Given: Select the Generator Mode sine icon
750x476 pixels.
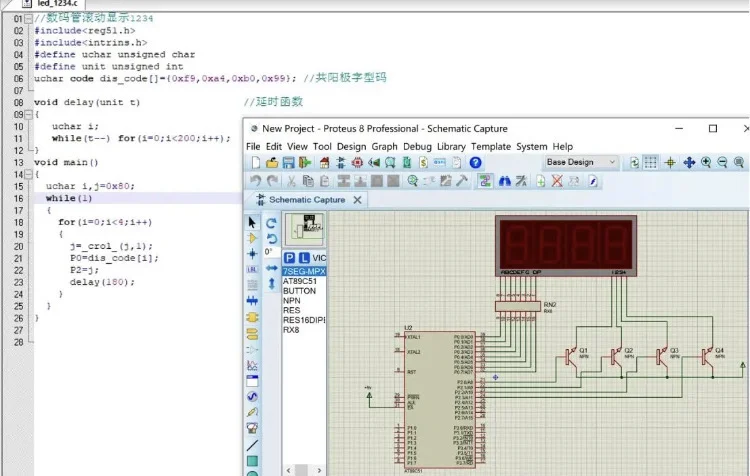Looking at the screenshot, I should 252,397.
